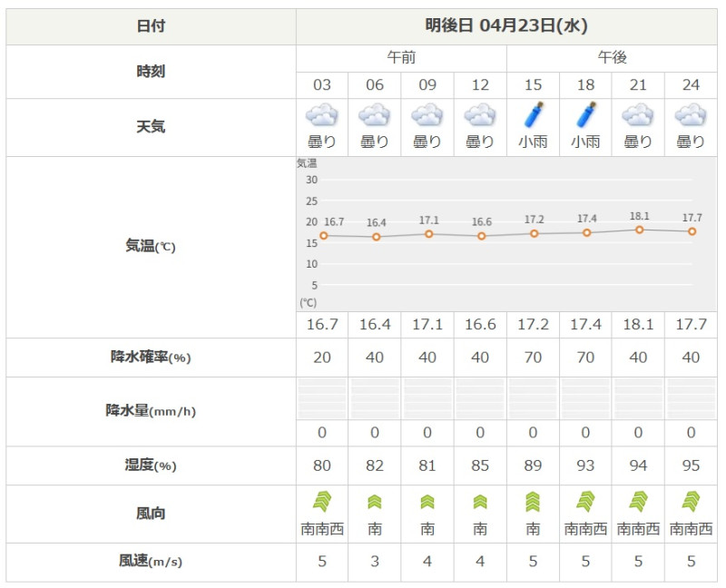
Task: Click the cloudy weather icon at 24
Action: 691,116
